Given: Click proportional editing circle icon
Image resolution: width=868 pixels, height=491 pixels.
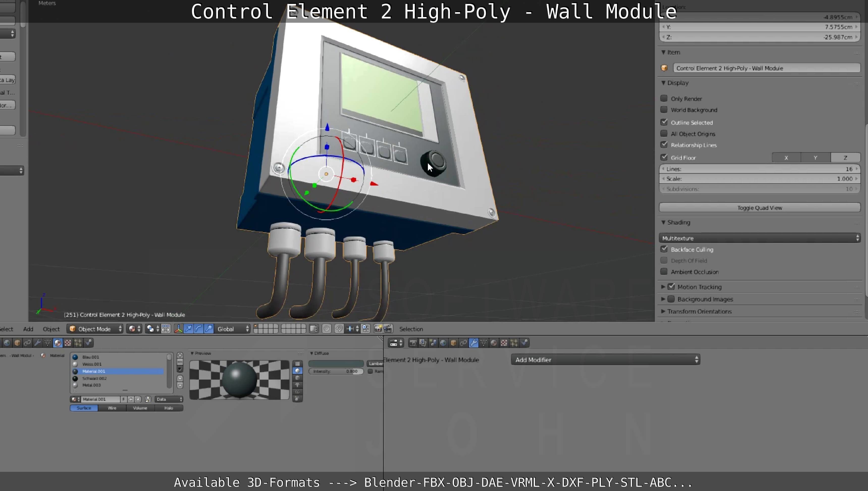Looking at the screenshot, I should [327, 329].
